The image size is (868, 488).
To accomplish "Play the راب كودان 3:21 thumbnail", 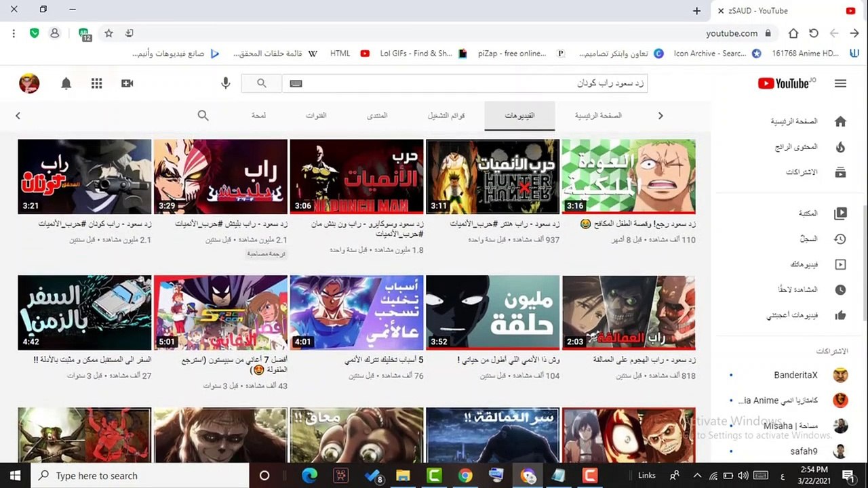I will (x=85, y=176).
